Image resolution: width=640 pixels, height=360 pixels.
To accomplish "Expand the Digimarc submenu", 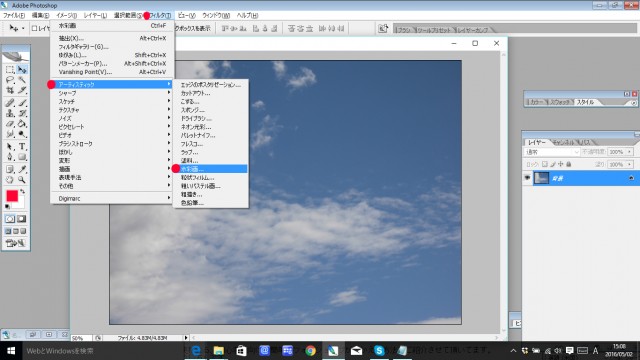I will 111,198.
